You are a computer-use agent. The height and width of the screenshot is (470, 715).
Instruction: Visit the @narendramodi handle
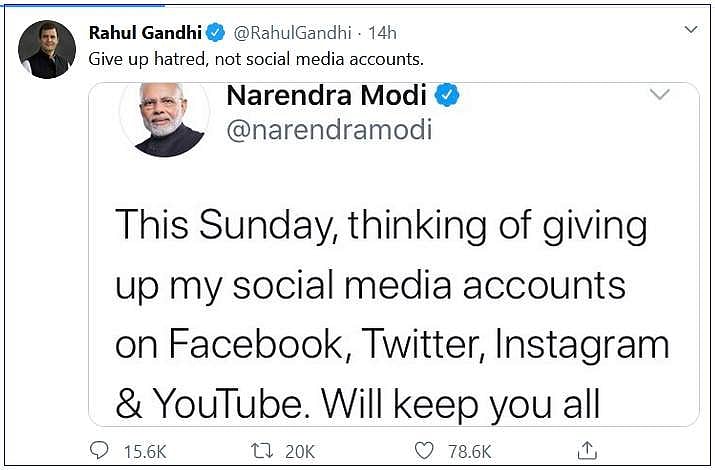[329, 130]
